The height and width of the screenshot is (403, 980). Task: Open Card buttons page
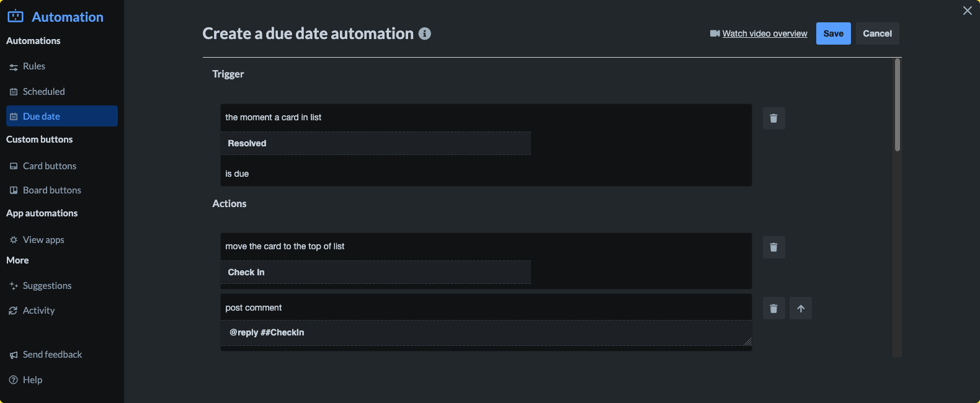coord(50,166)
